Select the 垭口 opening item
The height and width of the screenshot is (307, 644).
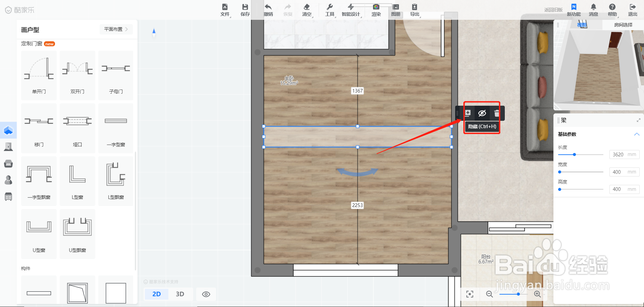(77, 128)
